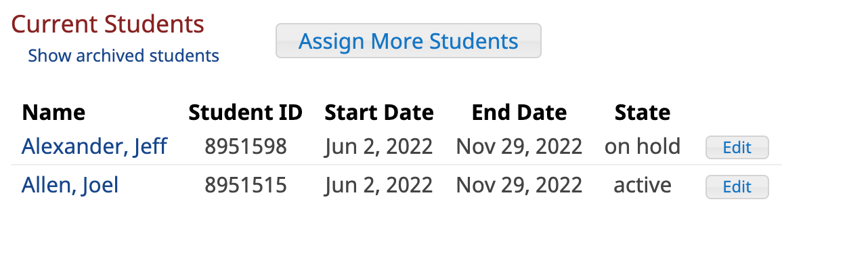868x267 pixels.
Task: Click the State column header
Action: pos(643,112)
